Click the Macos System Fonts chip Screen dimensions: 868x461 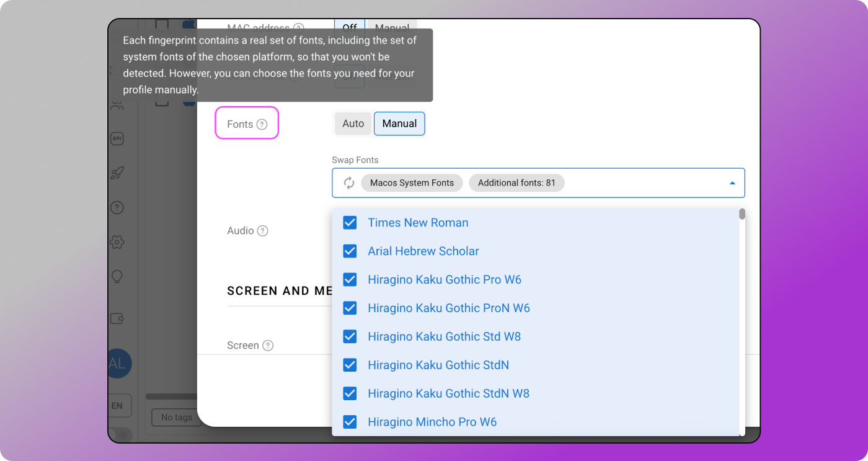click(x=412, y=183)
